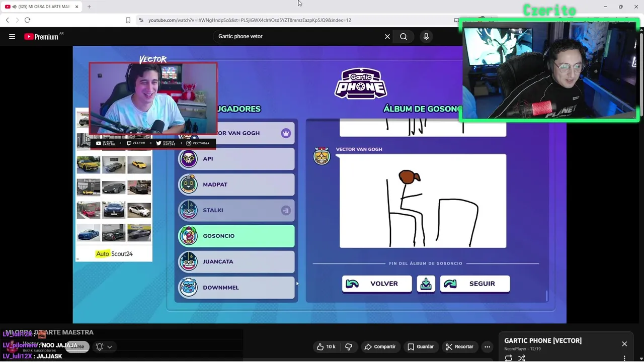Click JUANCATA's player avatar

tap(189, 261)
